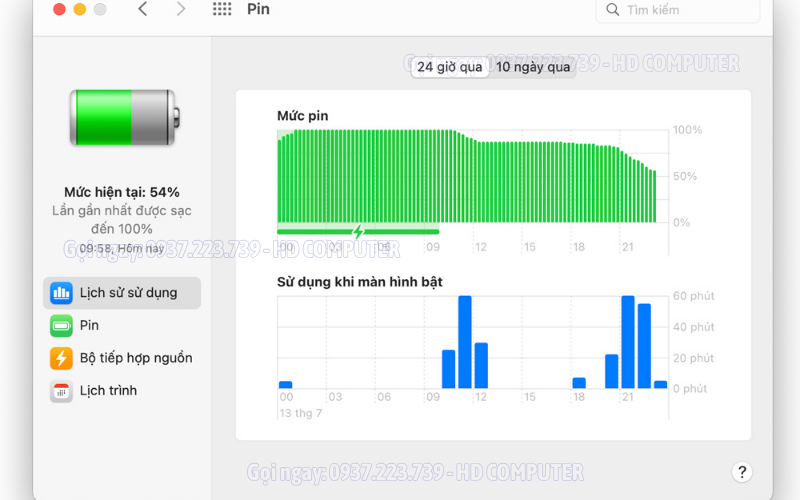This screenshot has height=500, width=800.
Task: Click the large green battery image
Action: [122, 118]
